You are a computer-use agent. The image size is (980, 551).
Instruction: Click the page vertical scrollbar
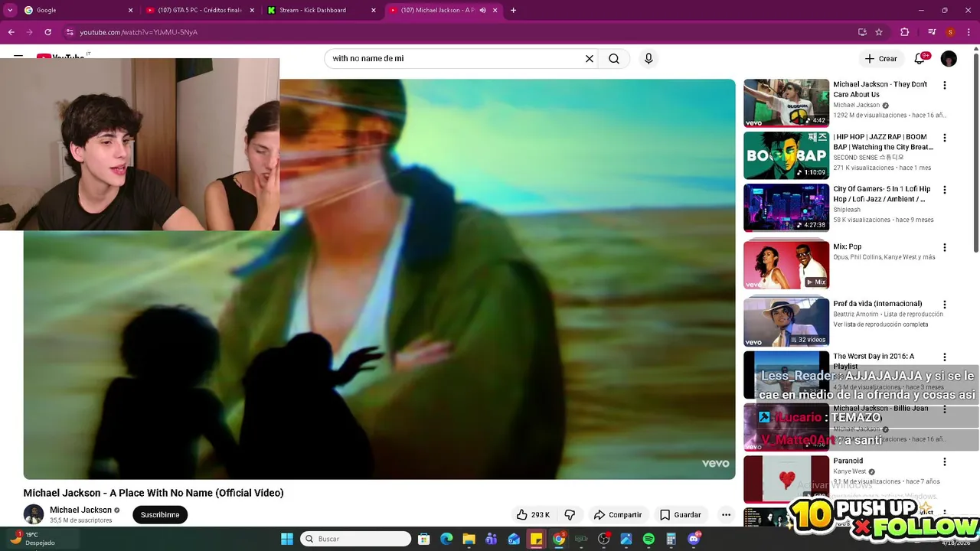click(975, 153)
